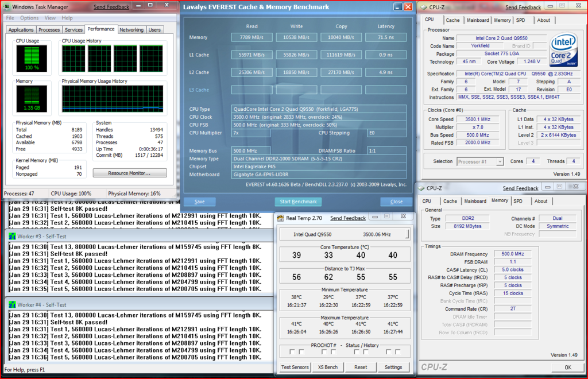Open the About tab in the upper CPU-Z window
Viewport: 588px width, 379px height.
(x=543, y=20)
